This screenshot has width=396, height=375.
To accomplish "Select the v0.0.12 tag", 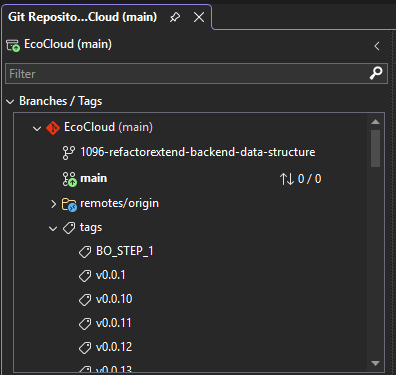I will coord(114,347).
